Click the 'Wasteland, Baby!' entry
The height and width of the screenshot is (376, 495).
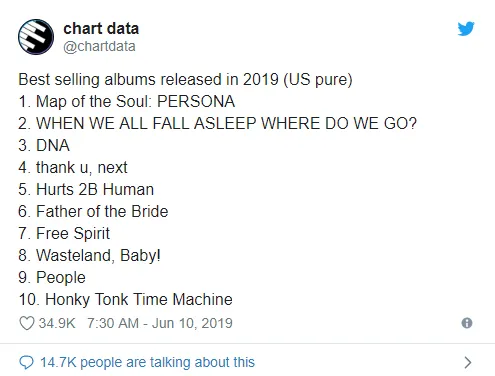pyautogui.click(x=89, y=256)
